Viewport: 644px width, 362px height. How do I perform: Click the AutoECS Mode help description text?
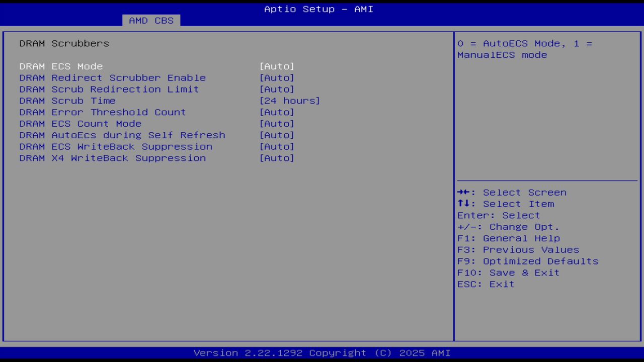point(525,49)
